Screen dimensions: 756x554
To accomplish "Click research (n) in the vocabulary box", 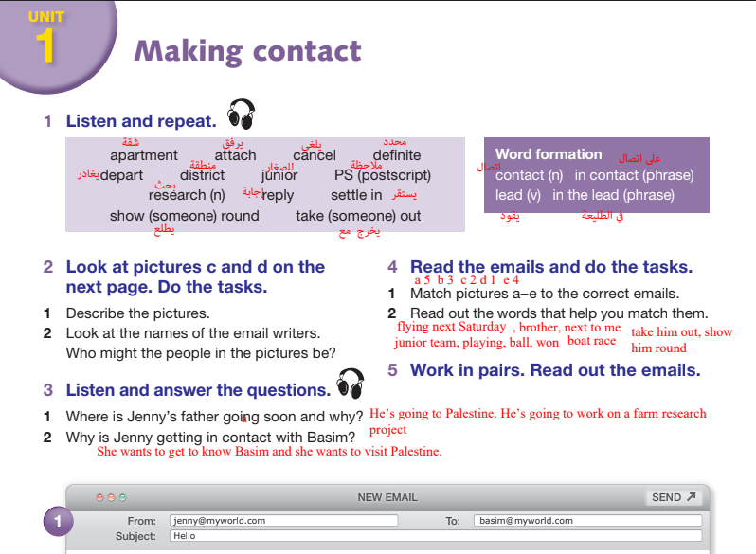I will coord(187,195).
